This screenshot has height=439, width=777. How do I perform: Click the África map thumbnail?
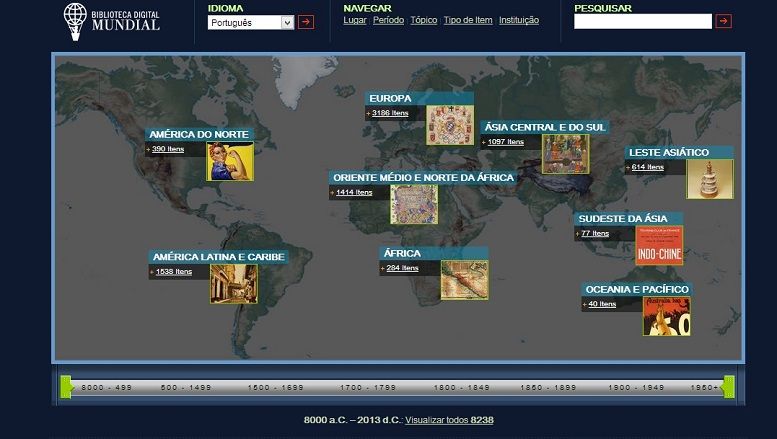[x=464, y=280]
